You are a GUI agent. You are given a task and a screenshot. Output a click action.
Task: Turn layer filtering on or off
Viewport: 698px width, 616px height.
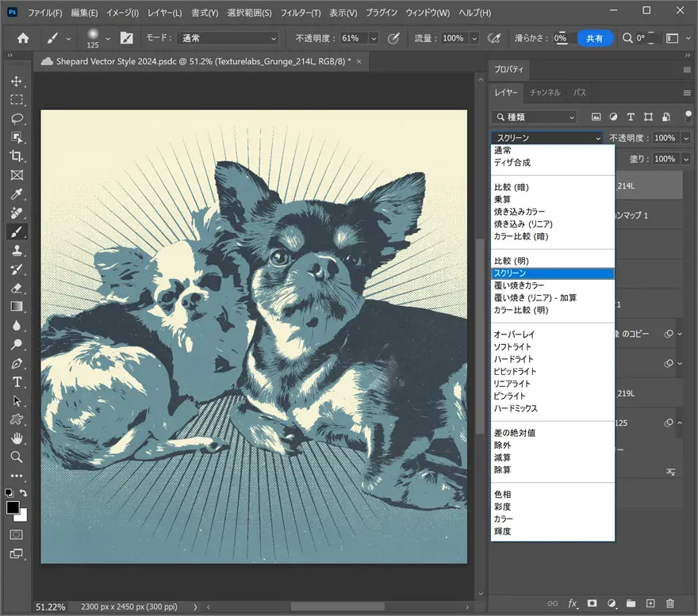click(x=688, y=117)
